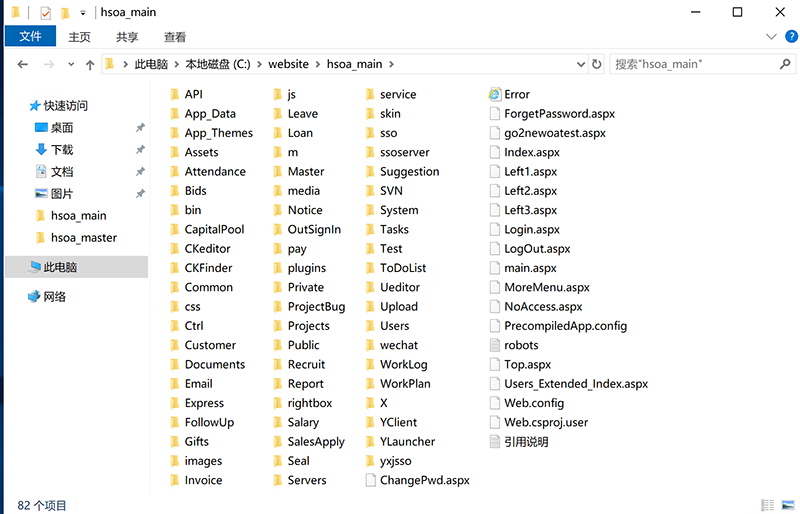Select the ssoserver folder

(398, 152)
